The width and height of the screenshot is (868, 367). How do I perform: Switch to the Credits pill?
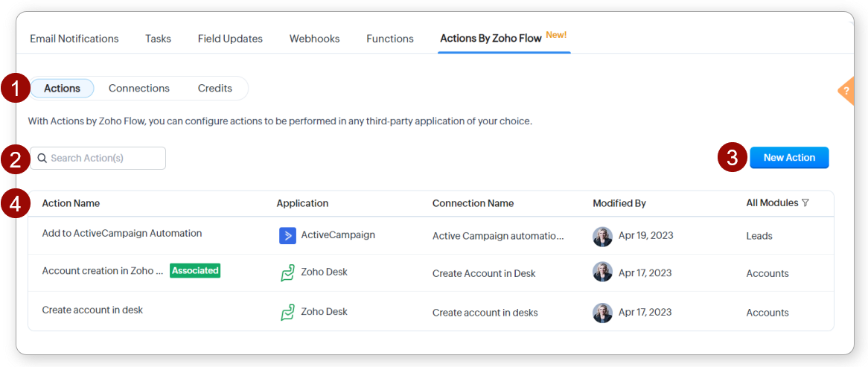click(x=215, y=89)
